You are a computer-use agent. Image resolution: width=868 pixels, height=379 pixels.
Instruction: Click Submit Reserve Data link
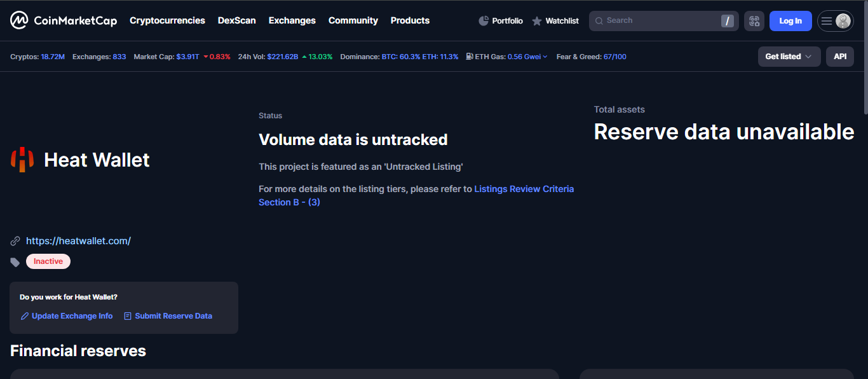tap(173, 316)
